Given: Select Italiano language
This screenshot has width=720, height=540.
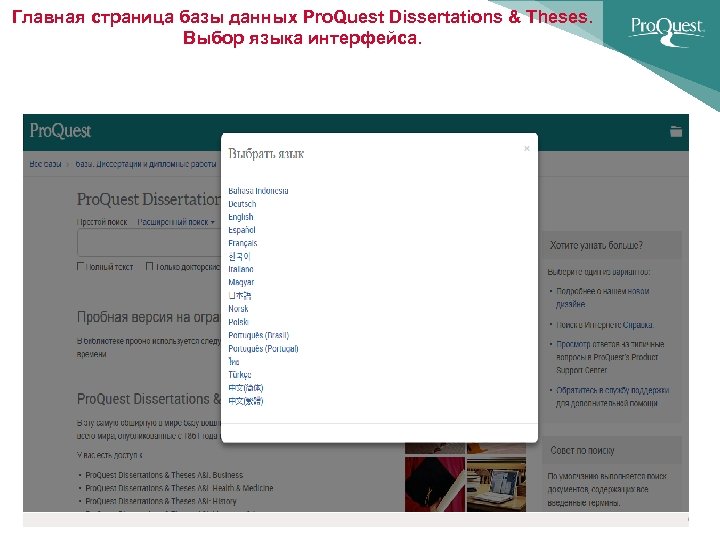Looking at the screenshot, I should 241,269.
